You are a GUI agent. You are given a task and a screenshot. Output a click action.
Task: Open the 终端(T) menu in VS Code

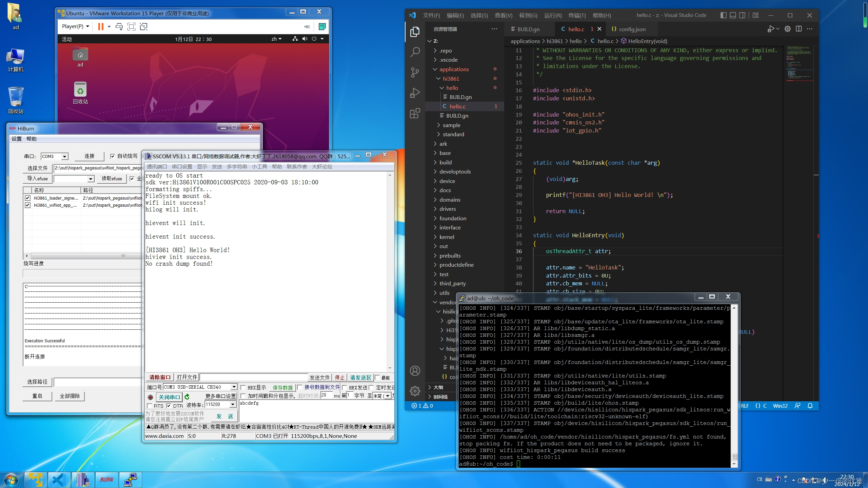(577, 15)
